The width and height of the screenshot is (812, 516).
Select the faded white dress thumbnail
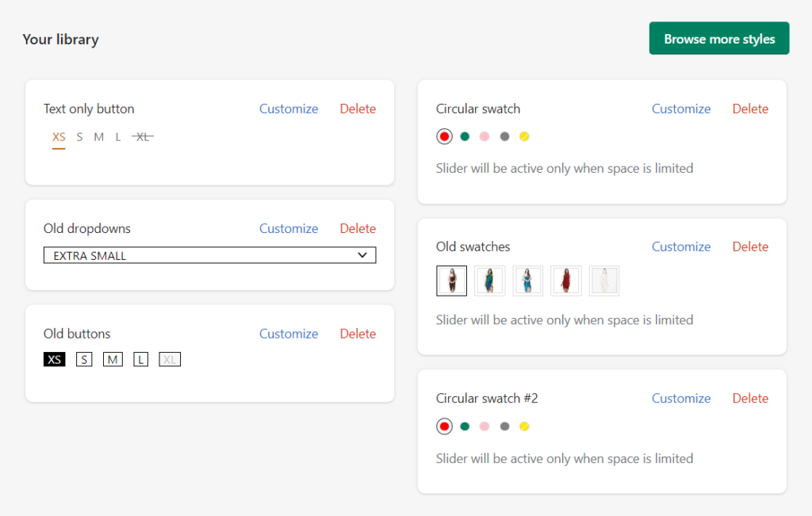click(x=604, y=281)
